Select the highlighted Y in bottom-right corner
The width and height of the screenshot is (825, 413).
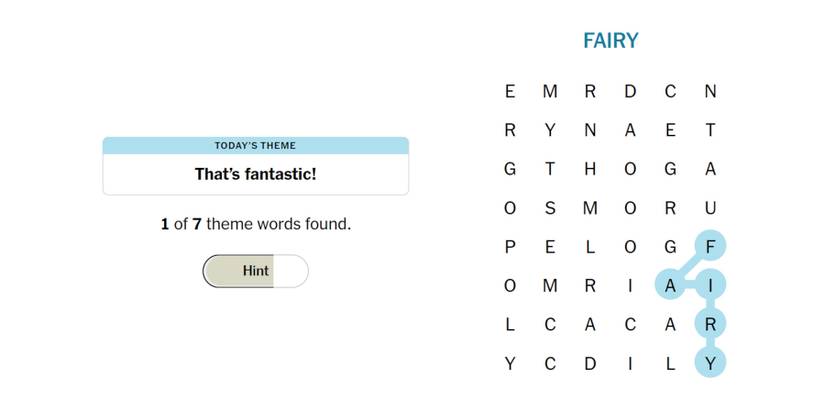click(x=710, y=364)
